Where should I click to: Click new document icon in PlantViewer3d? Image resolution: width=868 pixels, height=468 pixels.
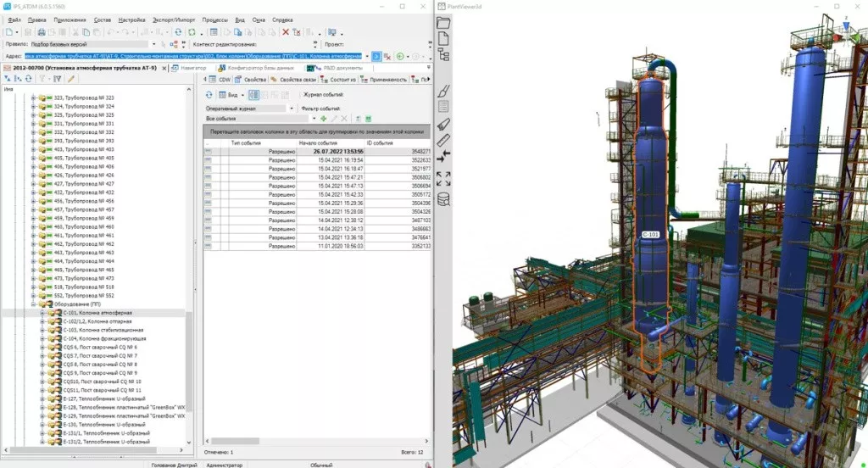443,38
